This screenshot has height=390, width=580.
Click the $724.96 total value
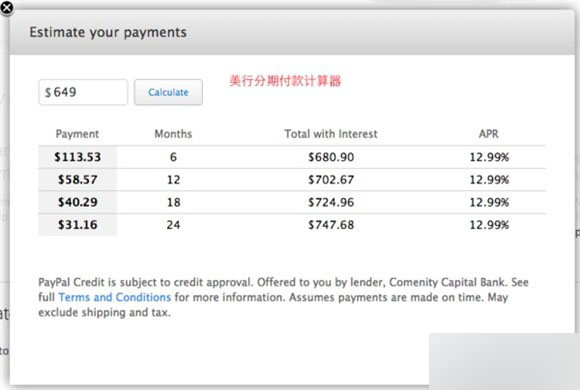tap(331, 202)
